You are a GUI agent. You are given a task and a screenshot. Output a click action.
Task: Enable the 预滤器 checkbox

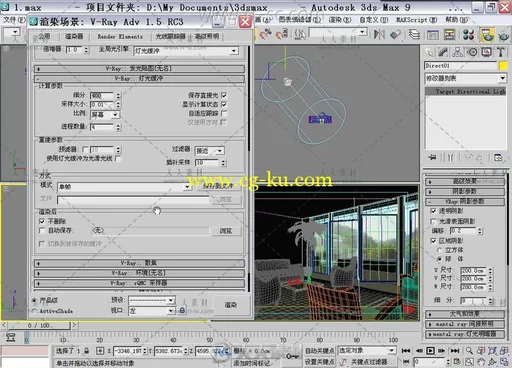pyautogui.click(x=85, y=149)
